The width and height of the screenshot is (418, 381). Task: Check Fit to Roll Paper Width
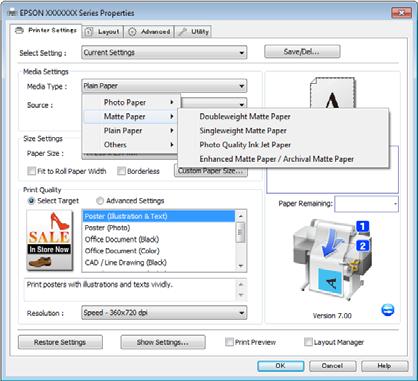(x=31, y=171)
